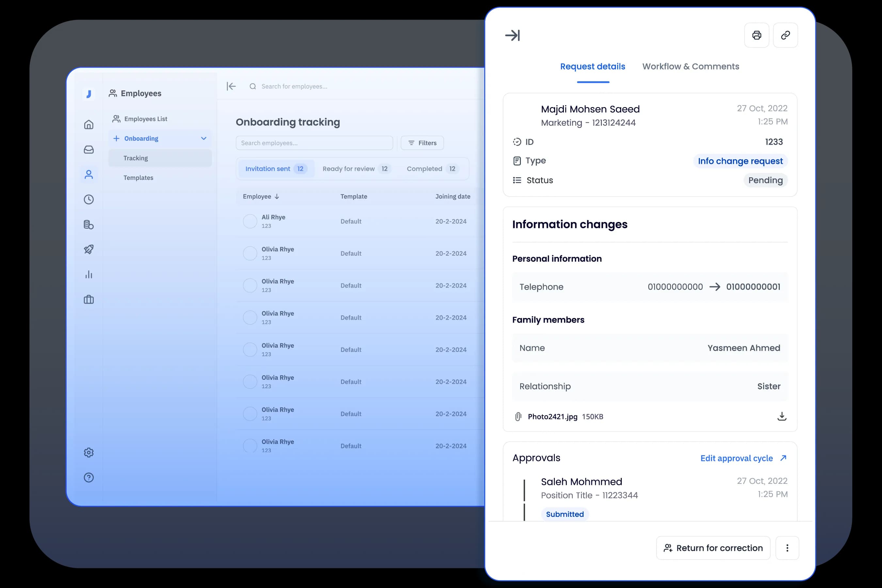
Task: Click Return for correction button
Action: point(713,548)
